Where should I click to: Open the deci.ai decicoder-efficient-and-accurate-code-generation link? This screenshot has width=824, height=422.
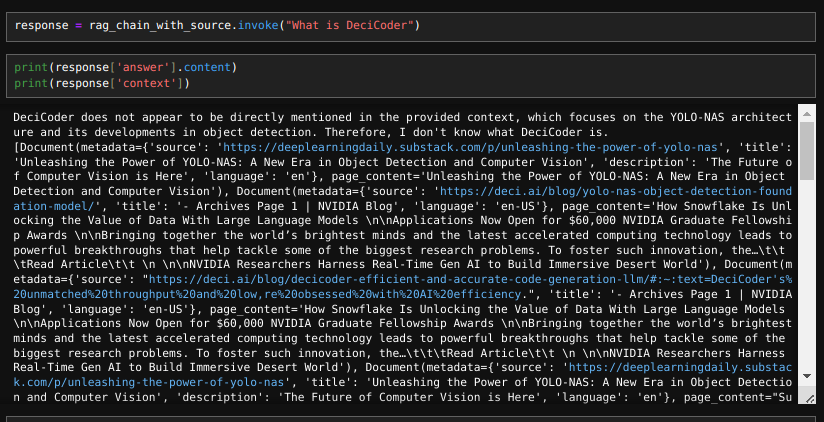pyautogui.click(x=470, y=279)
